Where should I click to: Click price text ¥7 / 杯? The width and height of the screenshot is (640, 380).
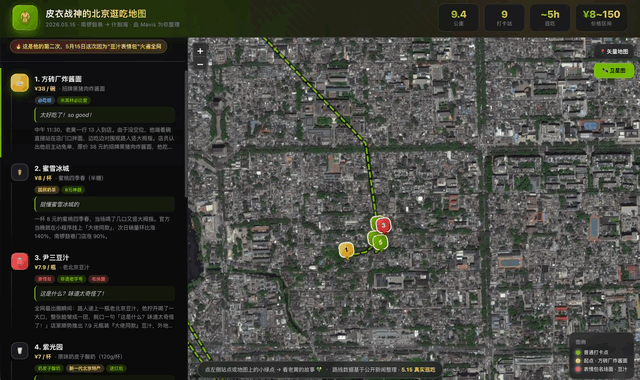(x=43, y=357)
